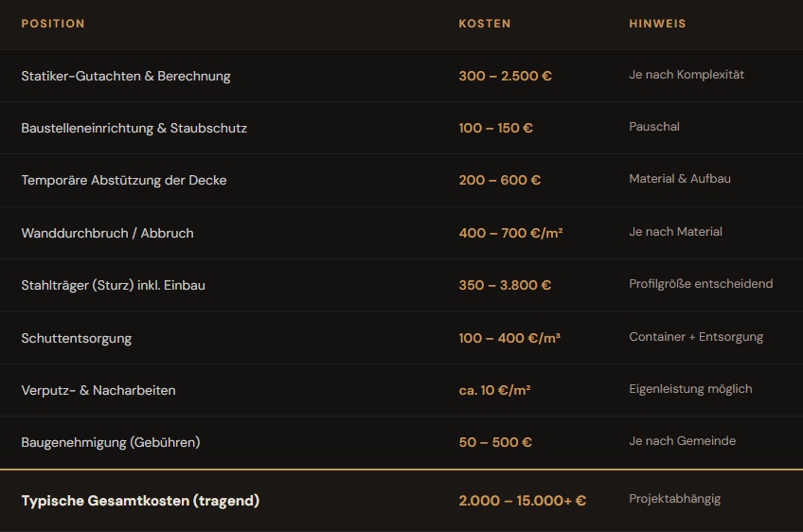Click the 2.000 – 15.000+ € total
This screenshot has width=803, height=532.
(x=522, y=501)
